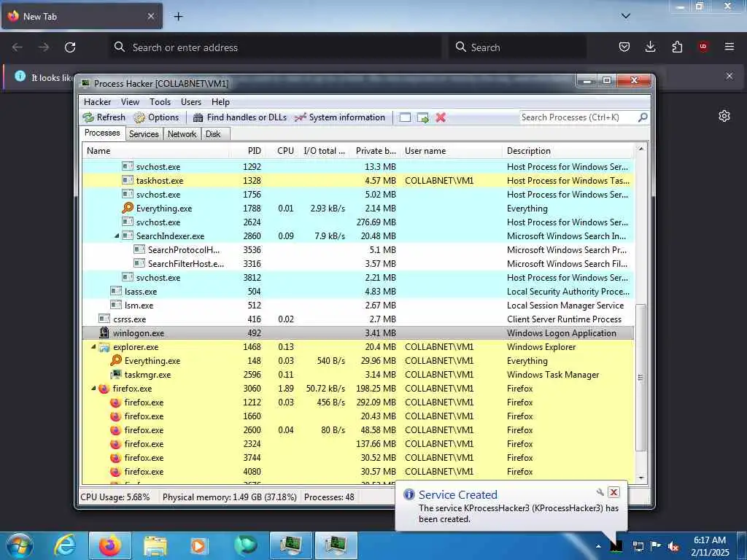Open the Help menu

[x=220, y=102]
